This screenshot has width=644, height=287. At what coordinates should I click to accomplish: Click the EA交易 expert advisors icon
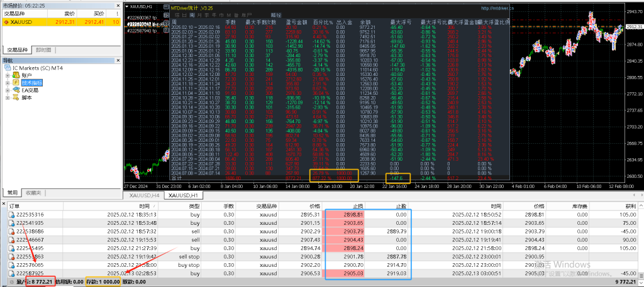click(x=16, y=90)
